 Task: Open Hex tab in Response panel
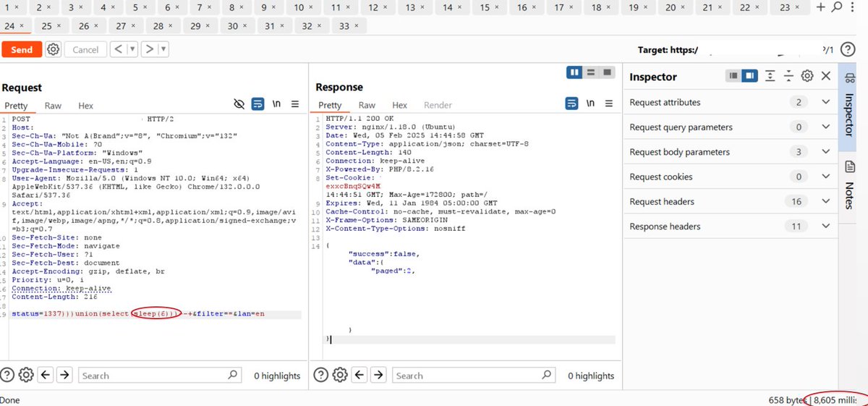pos(399,105)
